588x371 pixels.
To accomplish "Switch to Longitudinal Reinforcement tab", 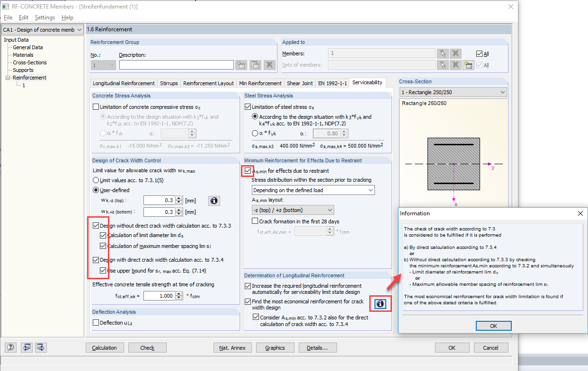I will coord(124,83).
